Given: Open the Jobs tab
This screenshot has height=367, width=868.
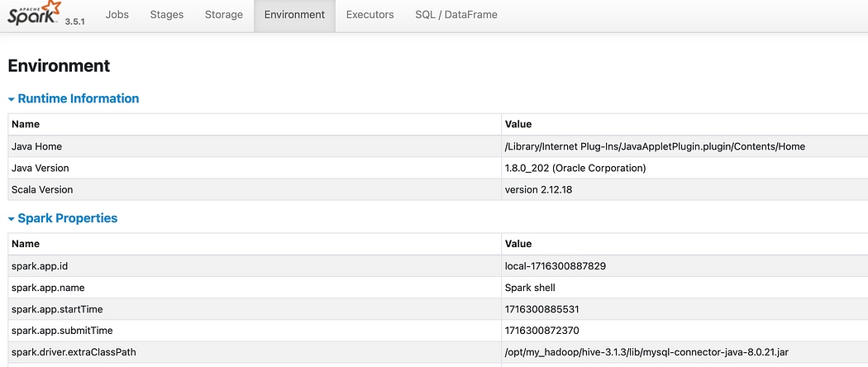Looking at the screenshot, I should click(117, 15).
